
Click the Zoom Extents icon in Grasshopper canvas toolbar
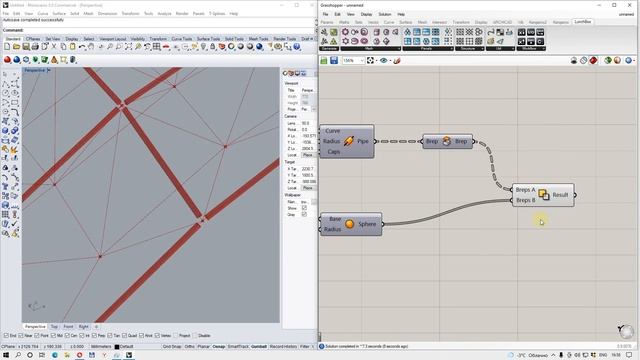[370, 60]
